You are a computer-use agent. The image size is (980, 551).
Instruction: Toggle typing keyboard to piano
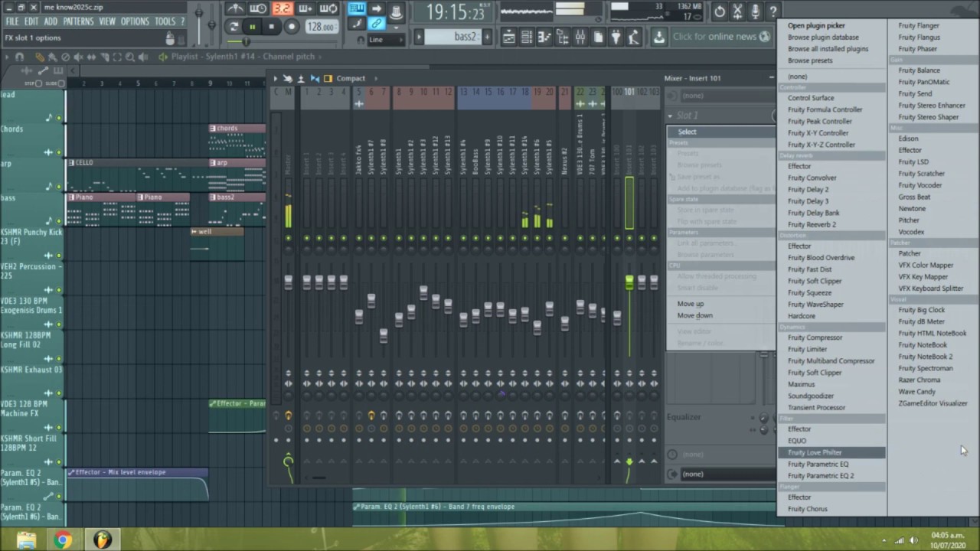coord(357,9)
